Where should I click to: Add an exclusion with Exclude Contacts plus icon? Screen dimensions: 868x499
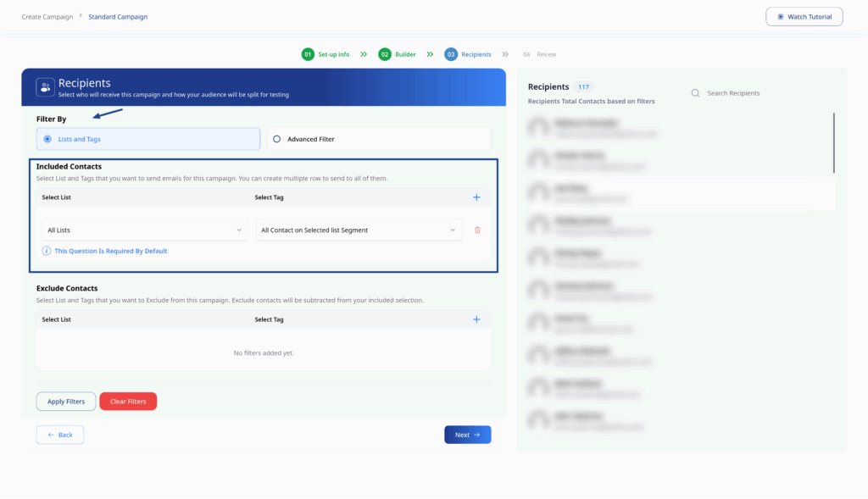pyautogui.click(x=476, y=319)
